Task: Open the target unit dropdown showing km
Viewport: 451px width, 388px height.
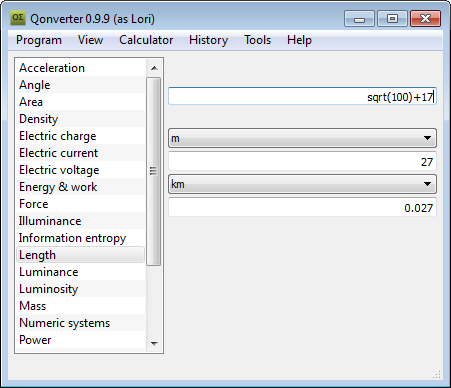Action: 302,184
